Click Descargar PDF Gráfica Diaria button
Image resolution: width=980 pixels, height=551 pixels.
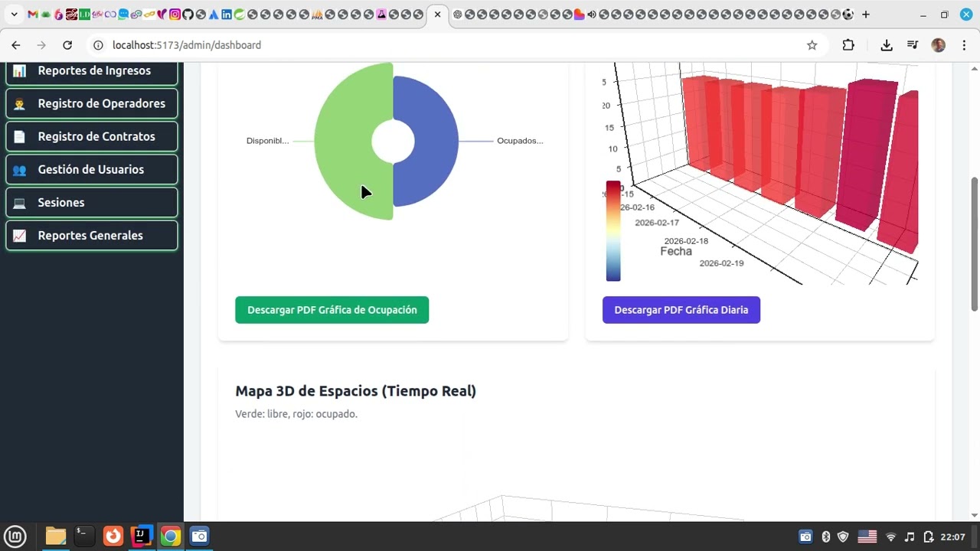coord(681,310)
